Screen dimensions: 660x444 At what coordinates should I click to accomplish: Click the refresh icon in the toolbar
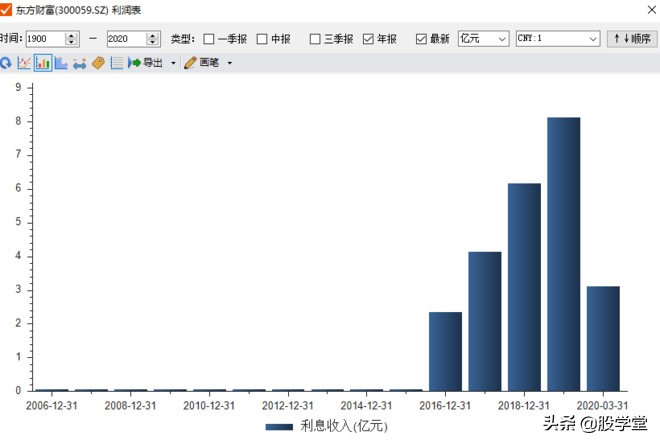6,63
